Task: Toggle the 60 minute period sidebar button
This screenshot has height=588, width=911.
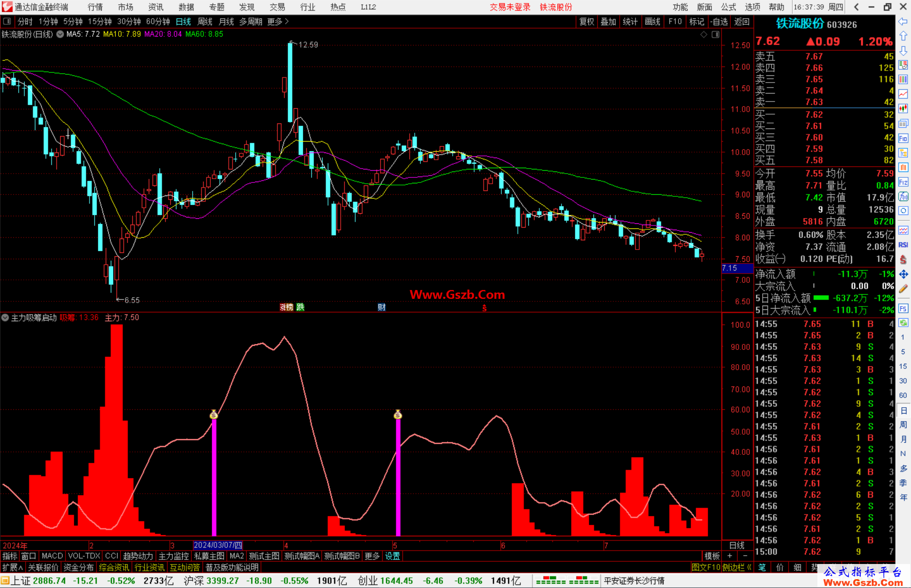Action: pos(903,395)
